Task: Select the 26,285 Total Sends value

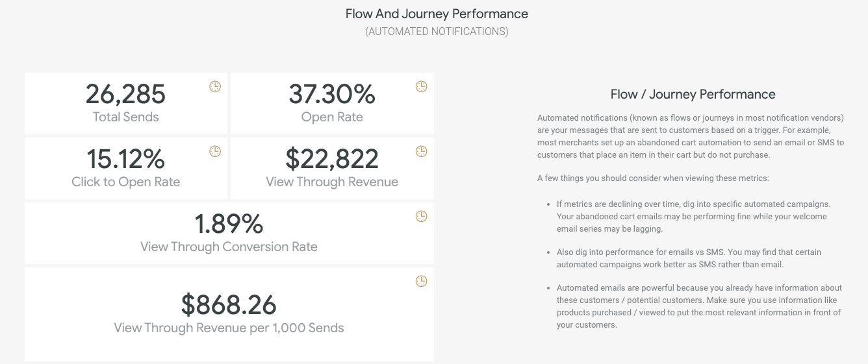Action: pyautogui.click(x=125, y=95)
